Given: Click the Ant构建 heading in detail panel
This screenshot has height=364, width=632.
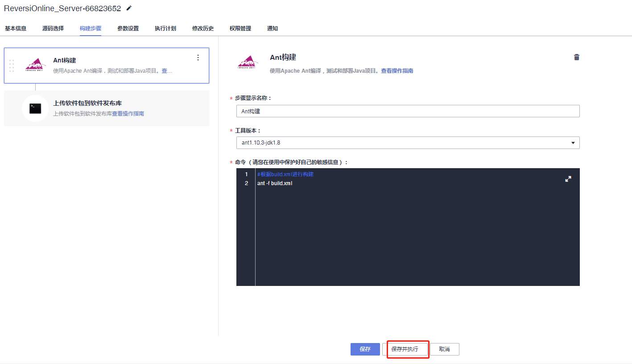Looking at the screenshot, I should (283, 58).
